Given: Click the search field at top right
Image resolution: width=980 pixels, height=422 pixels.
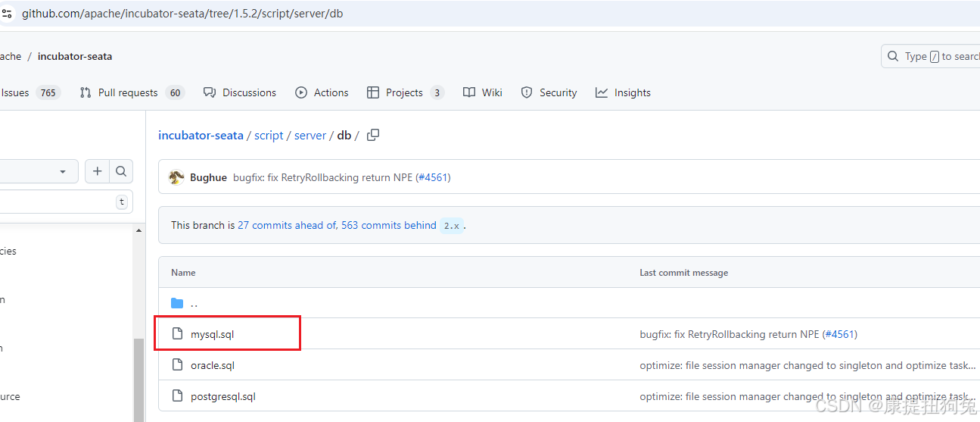Looking at the screenshot, I should tap(931, 56).
